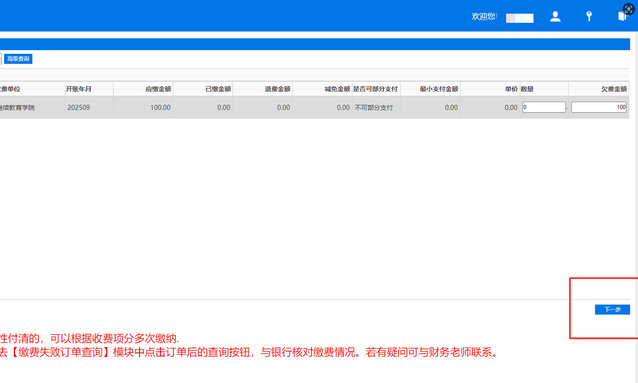The height and width of the screenshot is (383, 638).
Task: Select the 0.00 cell under 单价
Action: coord(490,108)
